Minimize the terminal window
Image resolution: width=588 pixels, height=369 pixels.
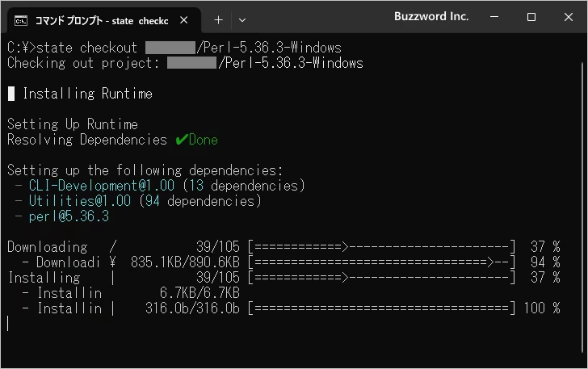coord(494,17)
